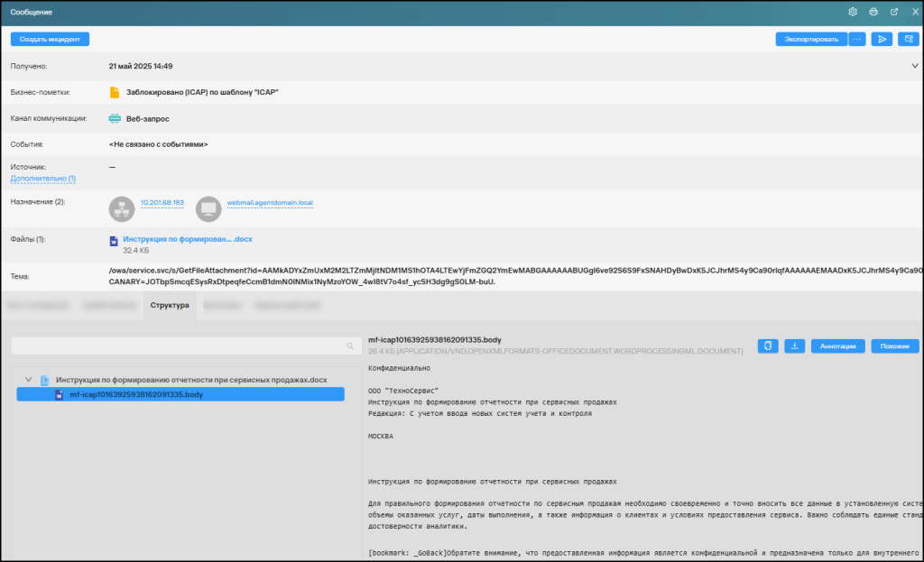The image size is (924, 562).
Task: Open settings via the gear icon
Action: click(853, 12)
